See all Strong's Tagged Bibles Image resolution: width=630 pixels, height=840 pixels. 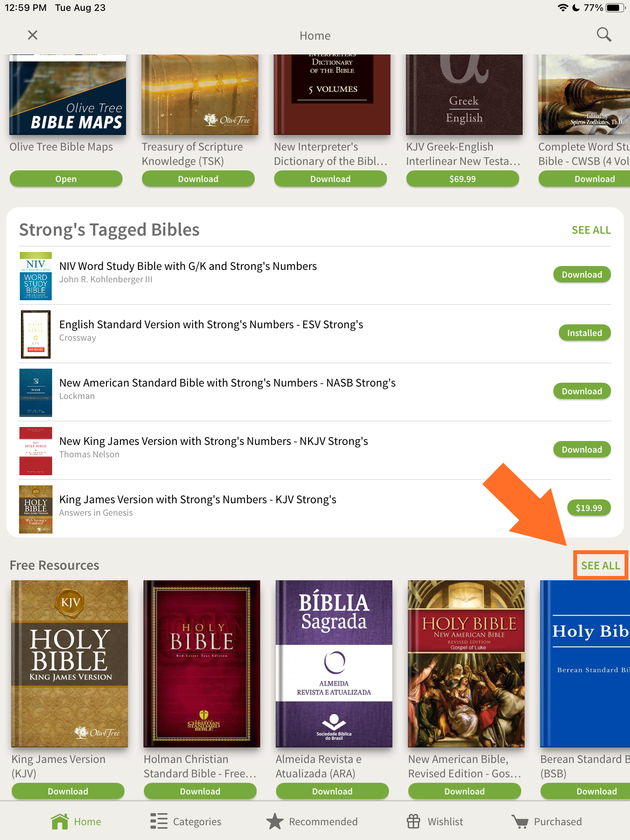click(591, 230)
